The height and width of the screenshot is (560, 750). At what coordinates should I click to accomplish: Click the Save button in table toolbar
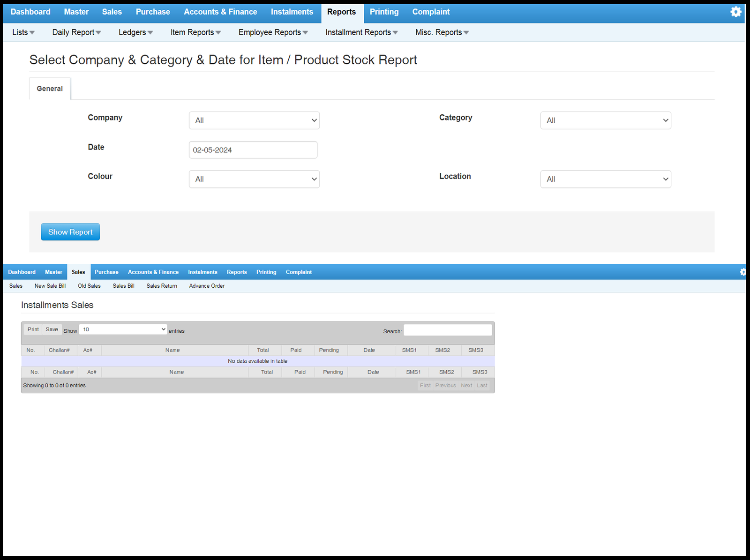tap(52, 329)
